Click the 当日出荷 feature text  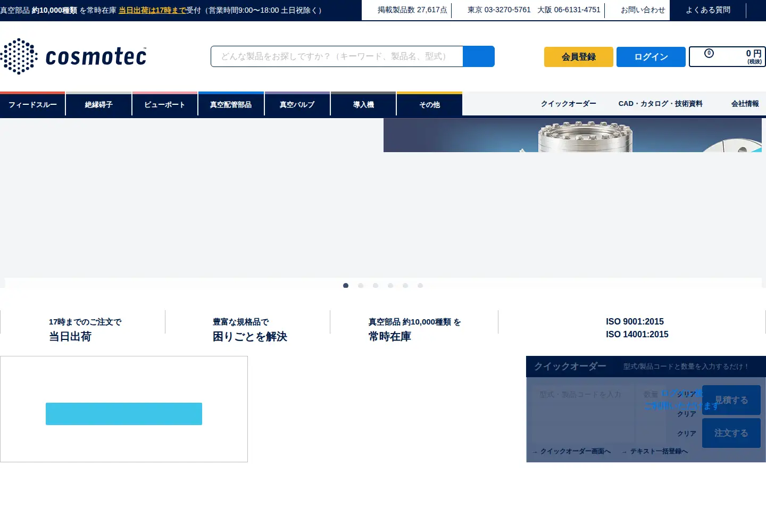tap(70, 337)
